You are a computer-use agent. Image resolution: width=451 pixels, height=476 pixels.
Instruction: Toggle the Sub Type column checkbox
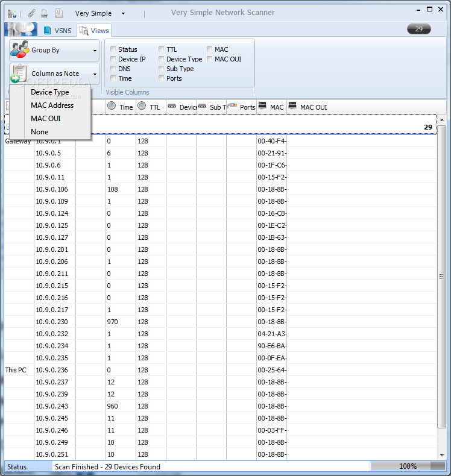[161, 68]
